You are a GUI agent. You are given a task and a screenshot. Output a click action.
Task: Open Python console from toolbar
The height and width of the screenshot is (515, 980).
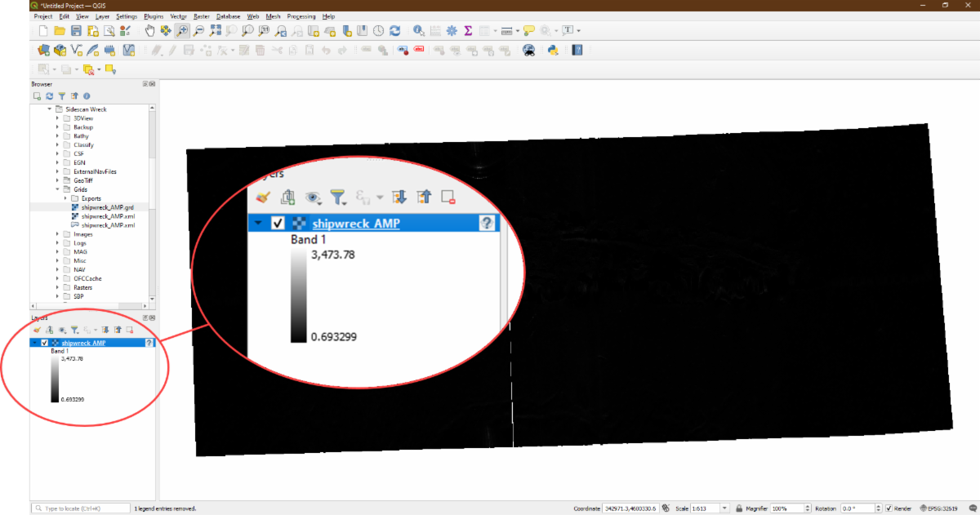pyautogui.click(x=553, y=50)
